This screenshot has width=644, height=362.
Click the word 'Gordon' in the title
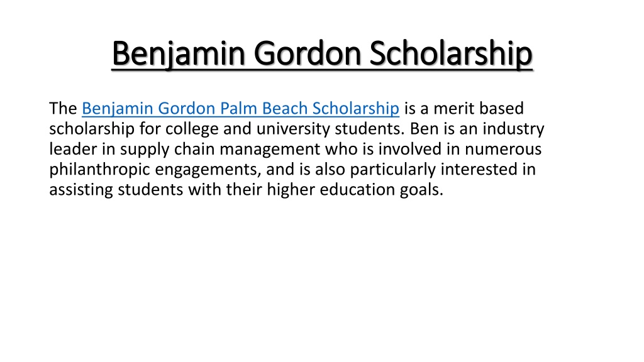tap(307, 54)
